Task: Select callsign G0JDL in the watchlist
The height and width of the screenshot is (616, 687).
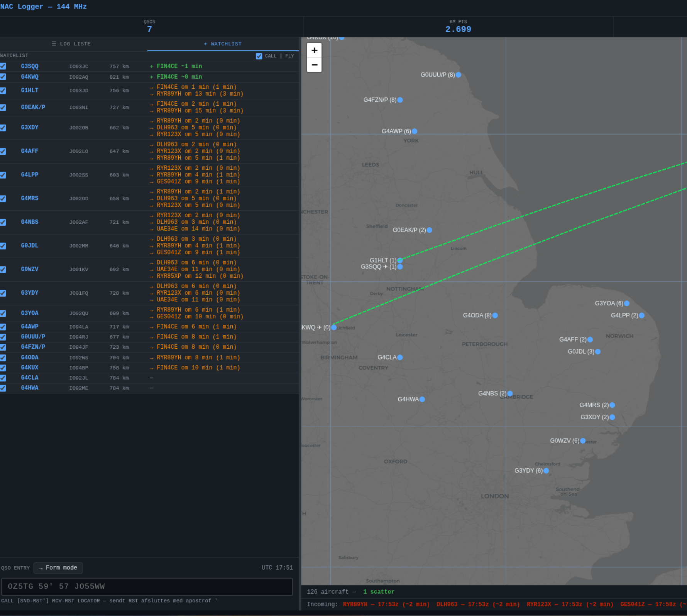Action: coord(30,245)
